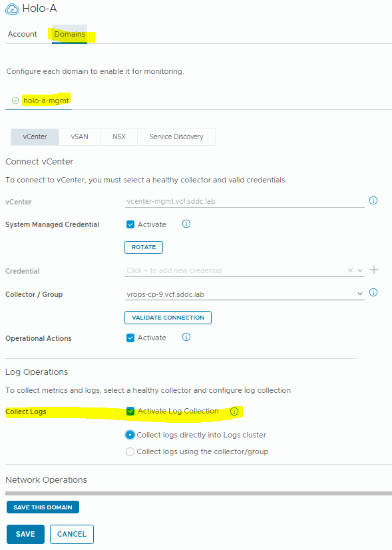Select Collect logs using the collector/group
The image size is (392, 550).
click(130, 451)
